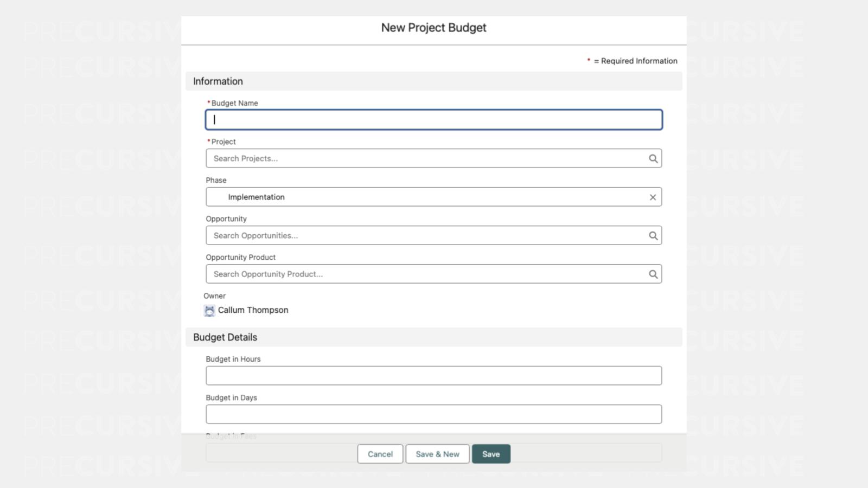868x488 pixels.
Task: Open the Search Opportunities lookup field
Action: [423, 236]
